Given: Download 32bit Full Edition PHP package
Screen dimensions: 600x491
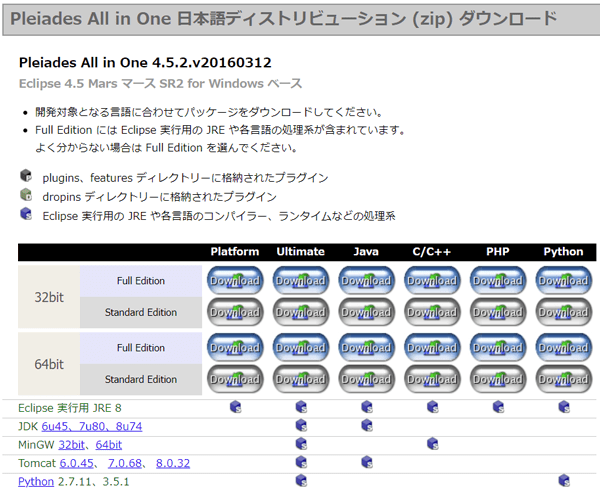Looking at the screenshot, I should [498, 281].
